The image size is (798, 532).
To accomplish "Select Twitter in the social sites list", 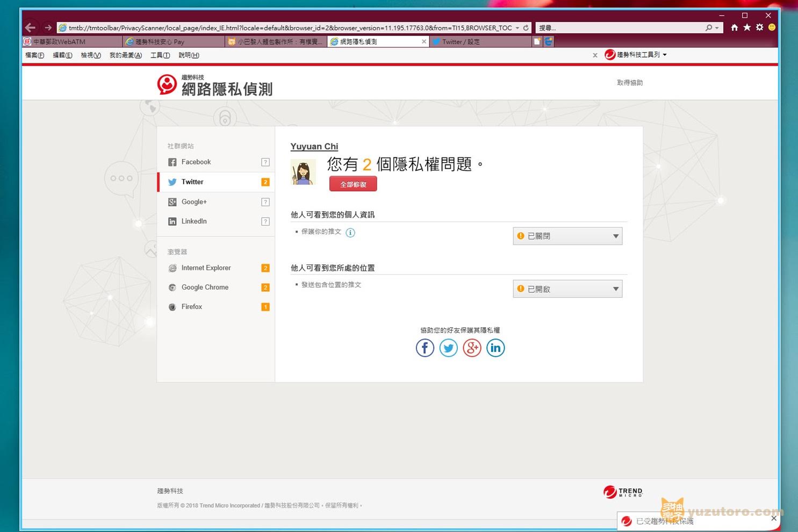I will [216, 182].
